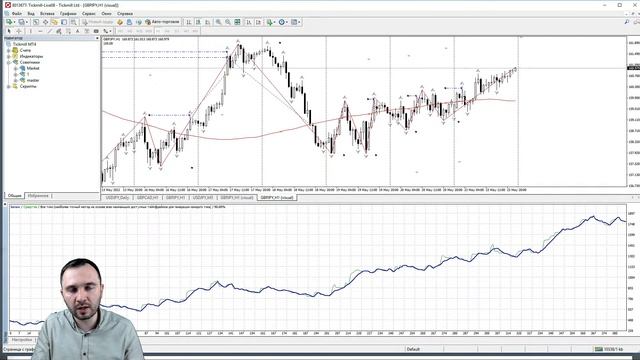
Task: Toggle the Chart Shift icon
Action: click(x=258, y=22)
